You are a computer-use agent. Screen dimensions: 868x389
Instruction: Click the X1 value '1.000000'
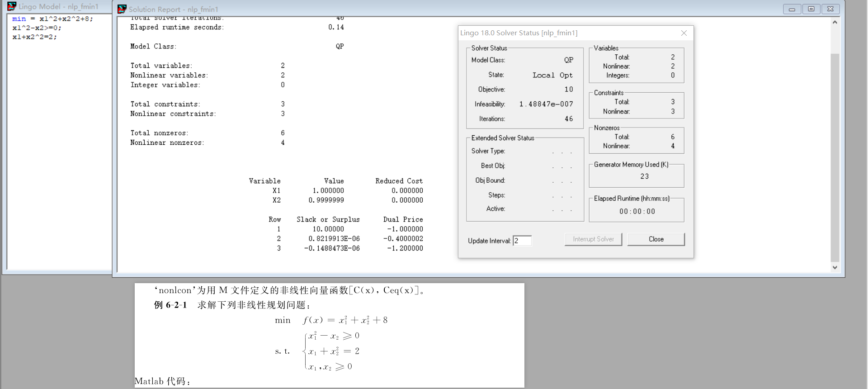[328, 190]
